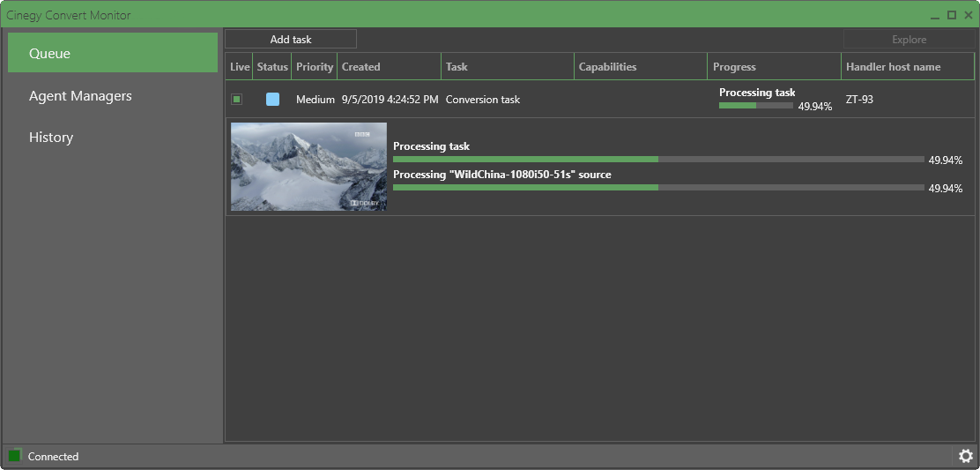Screen dimensions: 980x470
Task: Click the Add task button
Action: [291, 40]
